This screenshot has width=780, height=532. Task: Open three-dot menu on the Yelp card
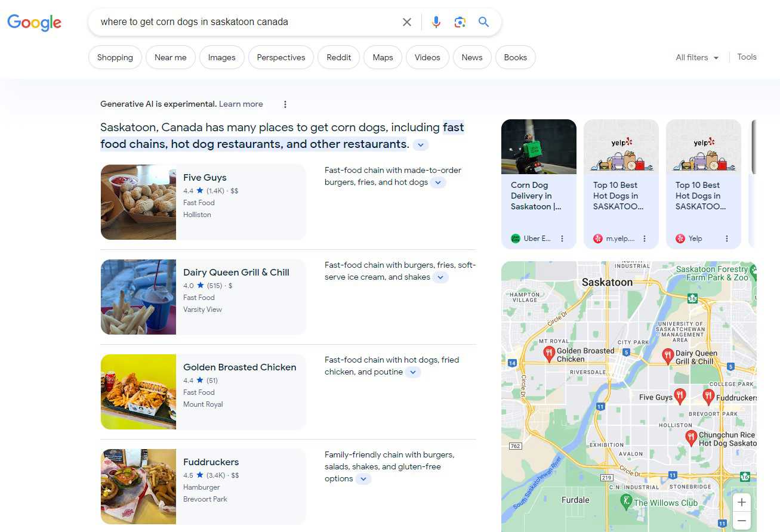coord(727,239)
